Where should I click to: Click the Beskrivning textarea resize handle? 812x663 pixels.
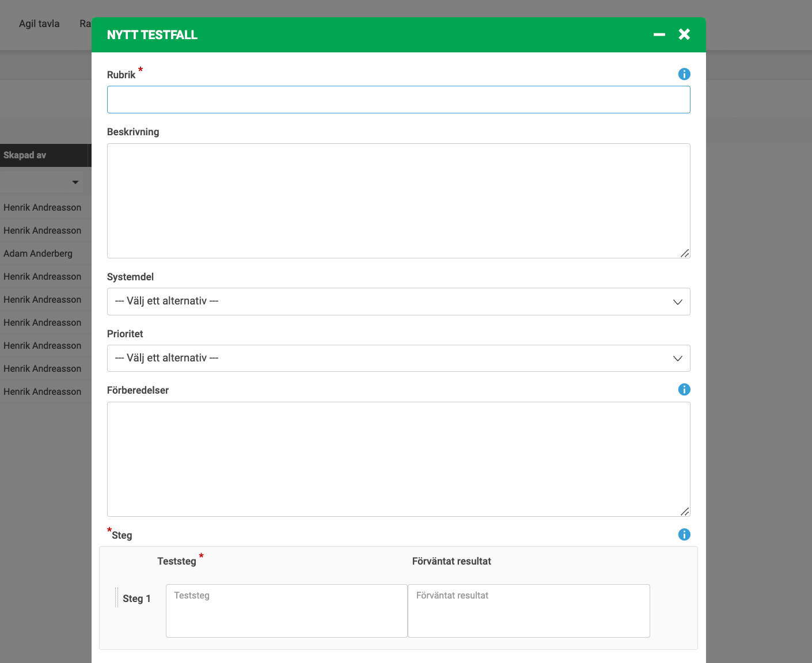pyautogui.click(x=684, y=253)
